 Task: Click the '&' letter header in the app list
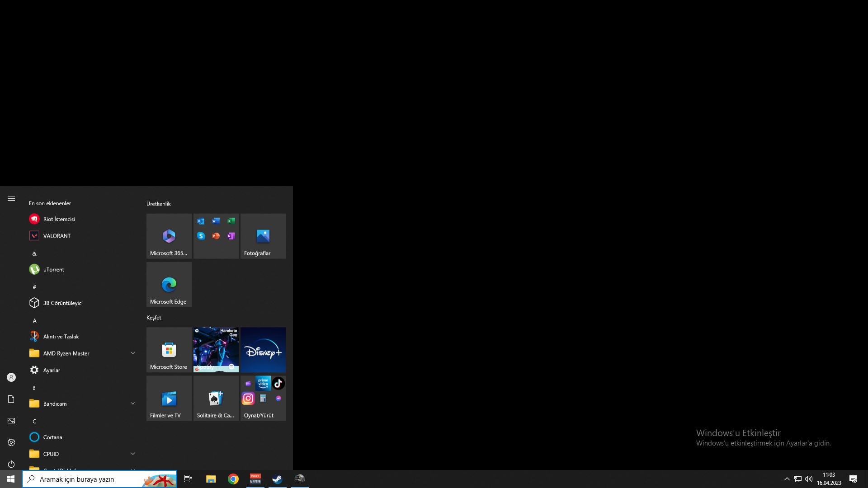(x=34, y=254)
